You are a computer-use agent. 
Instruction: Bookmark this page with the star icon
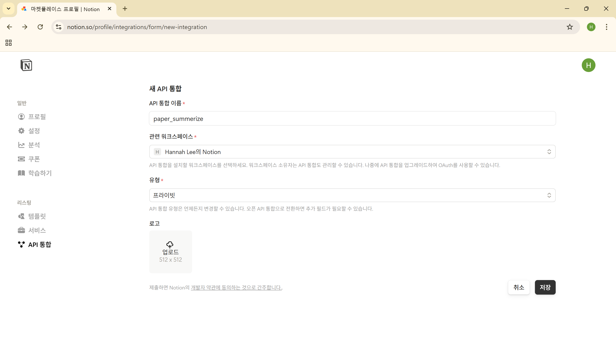coord(570,27)
